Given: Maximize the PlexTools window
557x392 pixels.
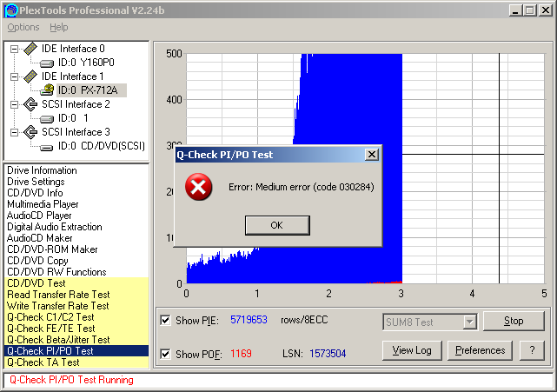Looking at the screenshot, I should [x=529, y=10].
